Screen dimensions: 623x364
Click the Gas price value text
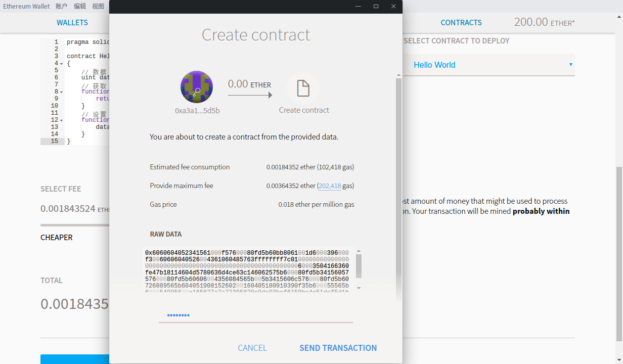coord(316,205)
